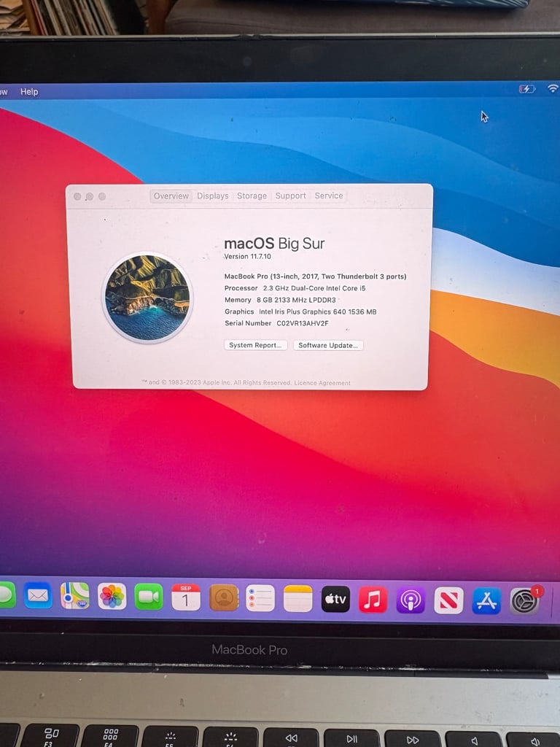Click the Software Update button
560x747 pixels.
(x=328, y=345)
